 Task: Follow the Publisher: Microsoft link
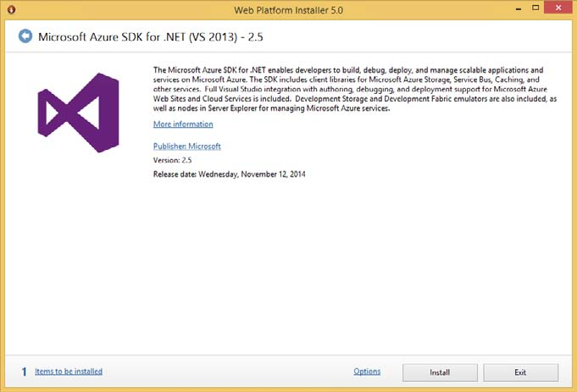click(x=186, y=146)
